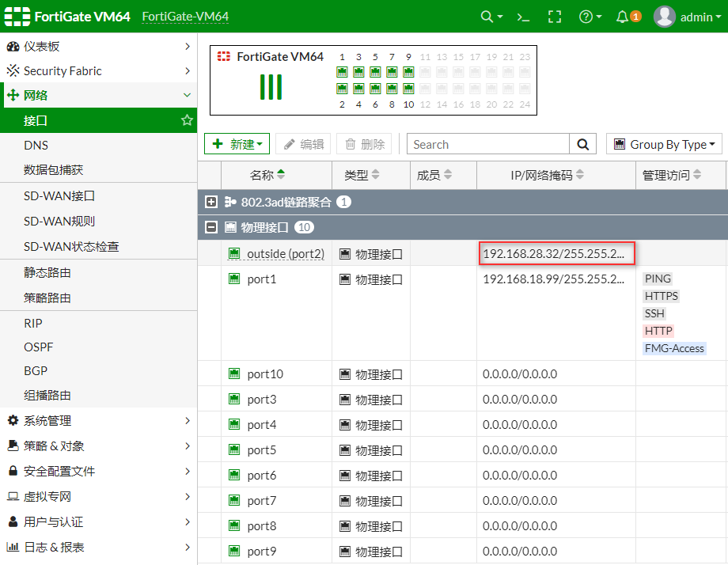
Task: Click the FortiGate logo in top left
Action: (17, 16)
